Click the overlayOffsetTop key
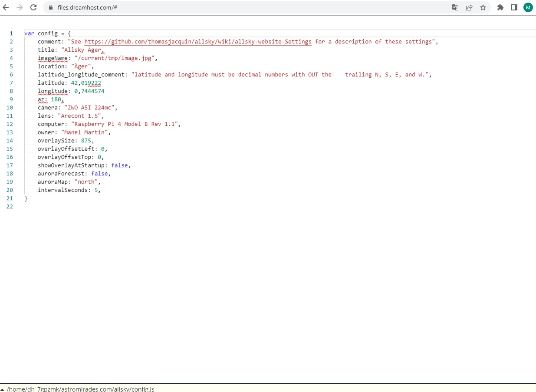Viewport: 536px width, 392px height. tap(64, 157)
